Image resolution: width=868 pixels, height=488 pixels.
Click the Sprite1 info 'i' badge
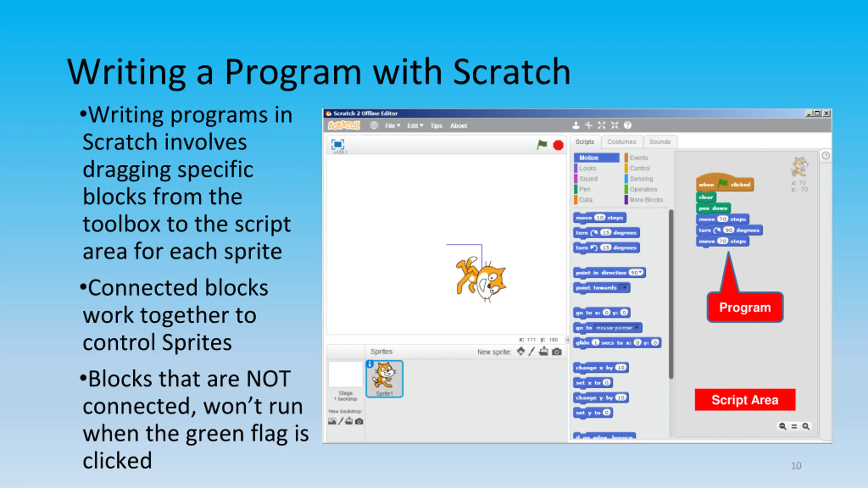click(370, 364)
